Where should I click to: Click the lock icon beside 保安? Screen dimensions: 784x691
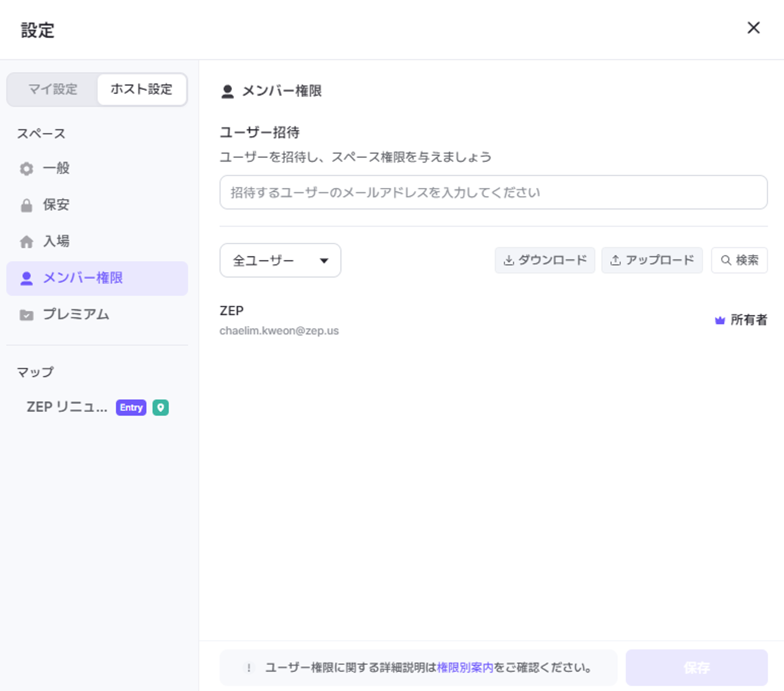click(x=26, y=205)
